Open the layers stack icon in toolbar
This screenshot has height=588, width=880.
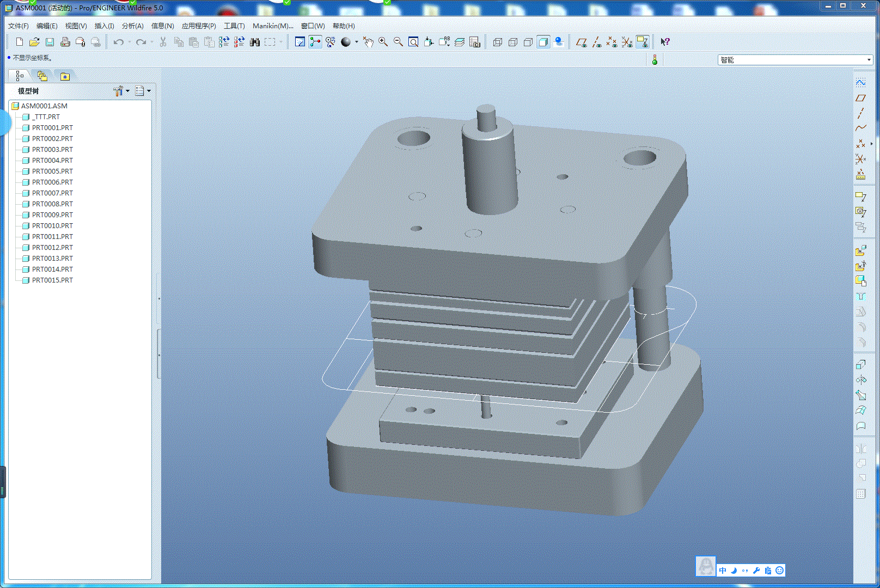point(460,42)
